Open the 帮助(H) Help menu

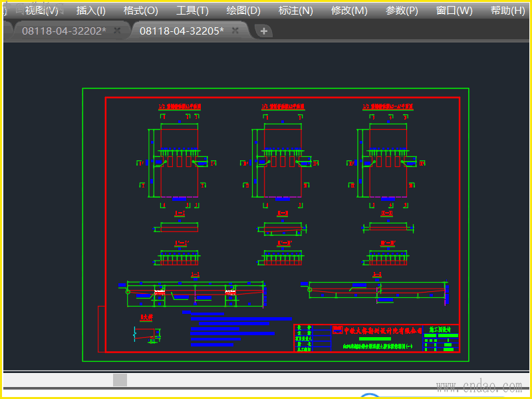pyautogui.click(x=509, y=11)
